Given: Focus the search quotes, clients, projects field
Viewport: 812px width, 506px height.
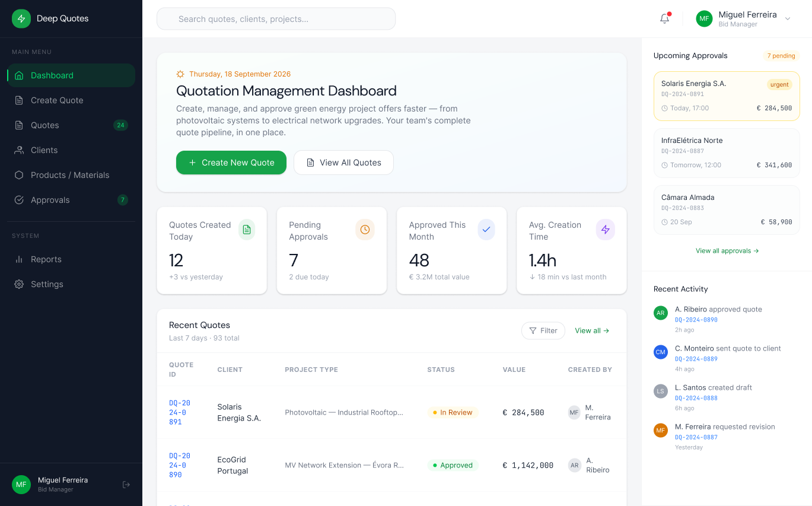Looking at the screenshot, I should [x=276, y=18].
